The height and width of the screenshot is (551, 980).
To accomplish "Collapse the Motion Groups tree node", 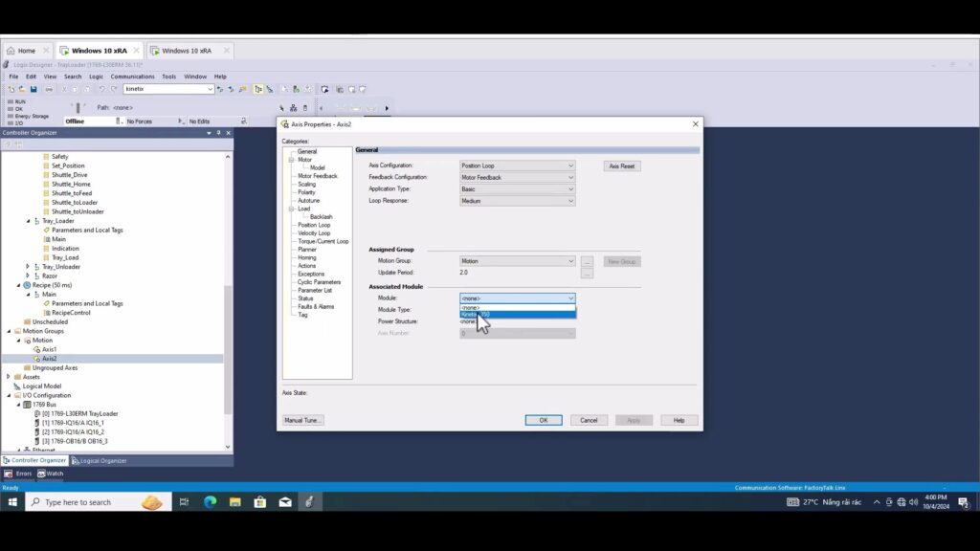I will [x=9, y=331].
